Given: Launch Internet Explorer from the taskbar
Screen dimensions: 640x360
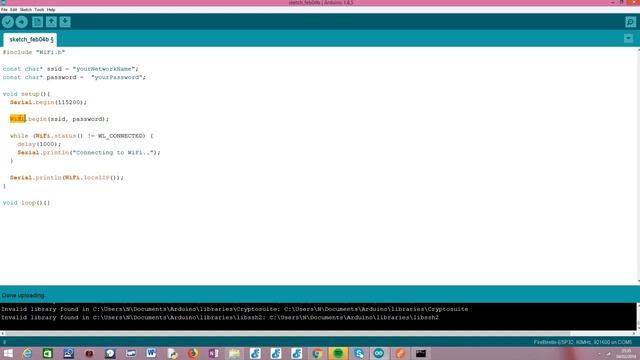Looking at the screenshot, I should (27, 353).
